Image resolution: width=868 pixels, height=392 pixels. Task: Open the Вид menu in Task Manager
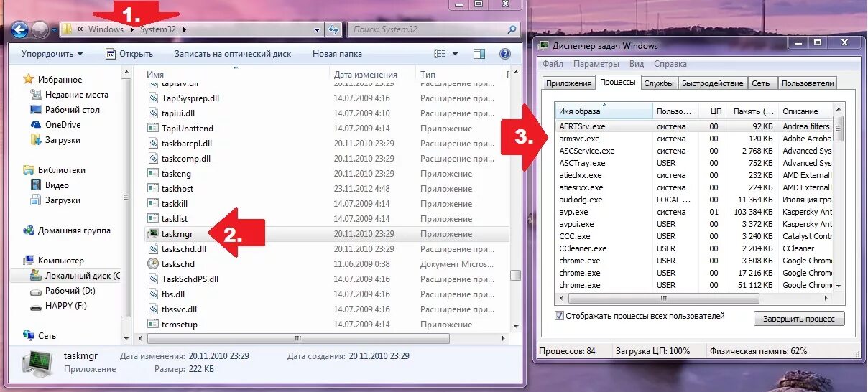point(637,64)
